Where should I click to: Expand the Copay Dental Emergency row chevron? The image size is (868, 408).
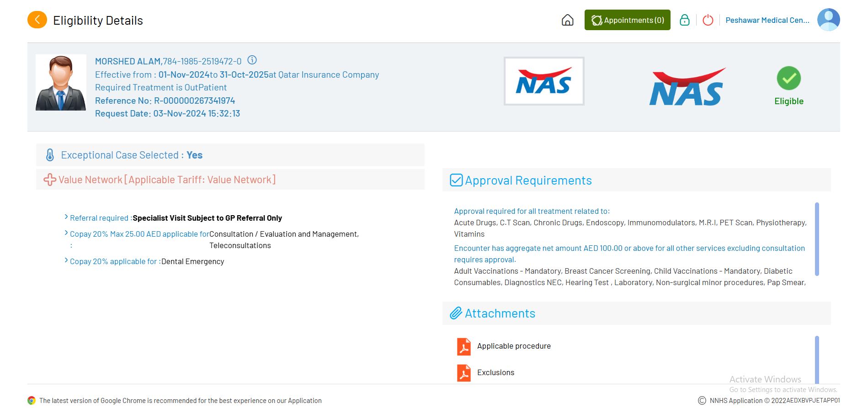click(66, 261)
